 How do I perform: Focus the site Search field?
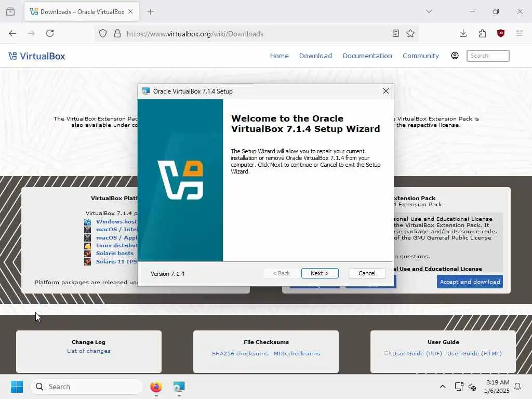click(488, 56)
